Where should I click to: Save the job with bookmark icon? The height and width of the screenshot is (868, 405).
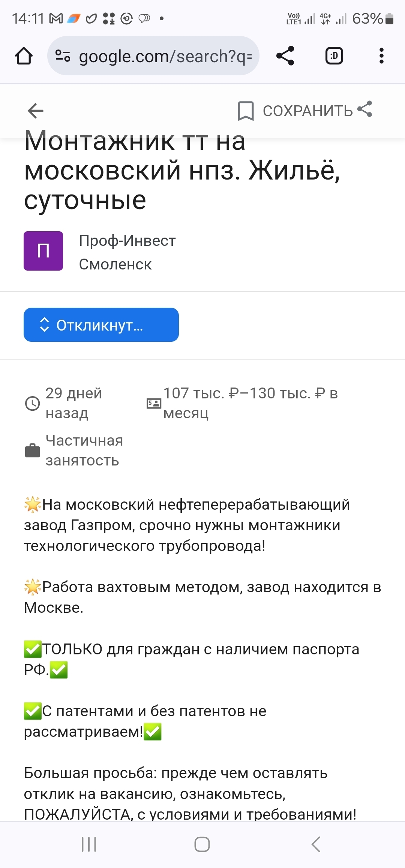(x=246, y=111)
